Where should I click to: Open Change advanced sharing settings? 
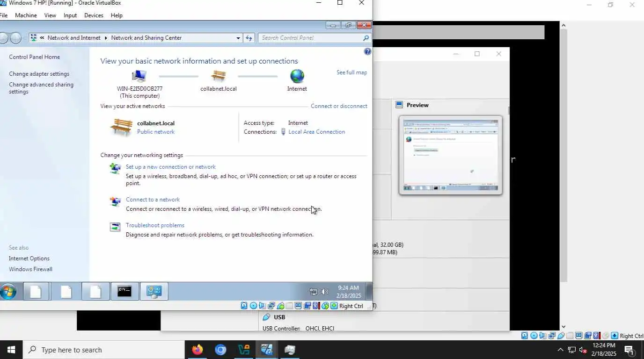(x=41, y=88)
